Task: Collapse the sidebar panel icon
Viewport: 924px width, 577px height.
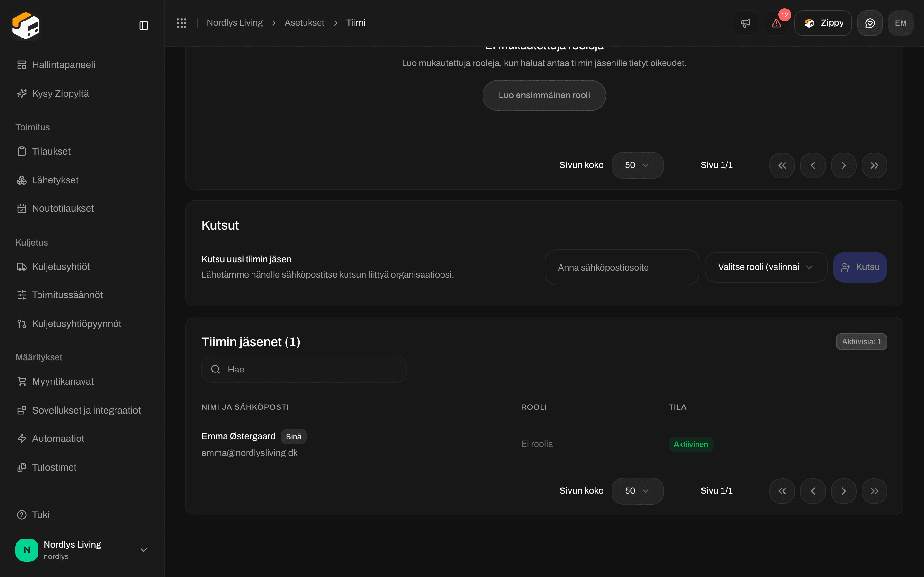Action: click(x=143, y=26)
